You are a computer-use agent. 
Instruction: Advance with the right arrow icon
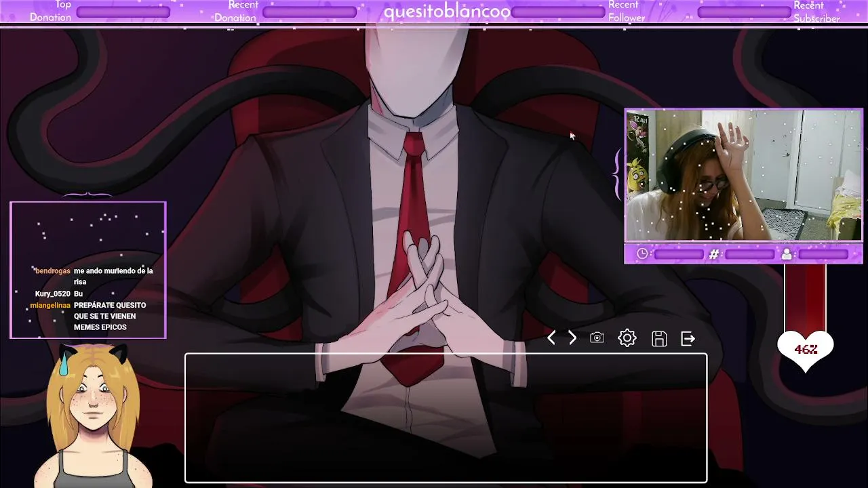point(572,338)
